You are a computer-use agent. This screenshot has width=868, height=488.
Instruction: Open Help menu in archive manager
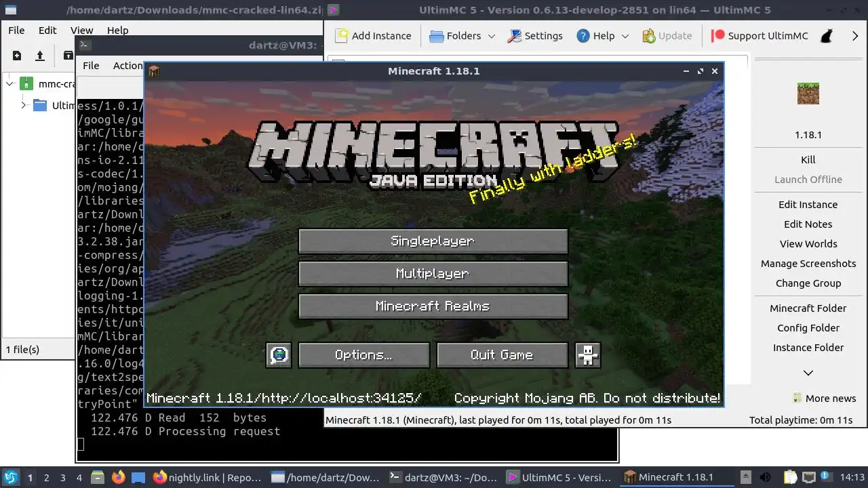point(117,30)
